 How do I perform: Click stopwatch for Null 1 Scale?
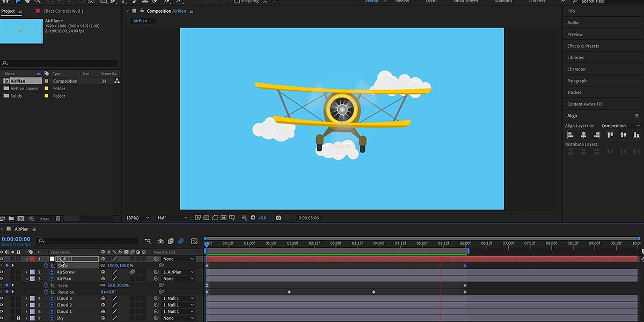pos(46,266)
